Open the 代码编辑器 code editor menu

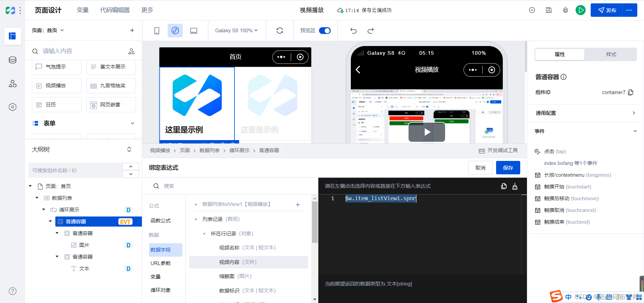click(115, 10)
